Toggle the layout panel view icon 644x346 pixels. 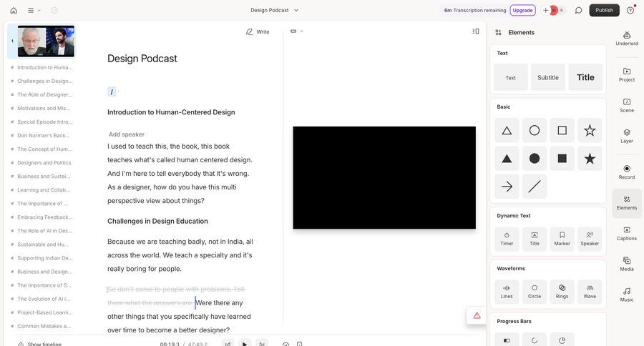[476, 31]
